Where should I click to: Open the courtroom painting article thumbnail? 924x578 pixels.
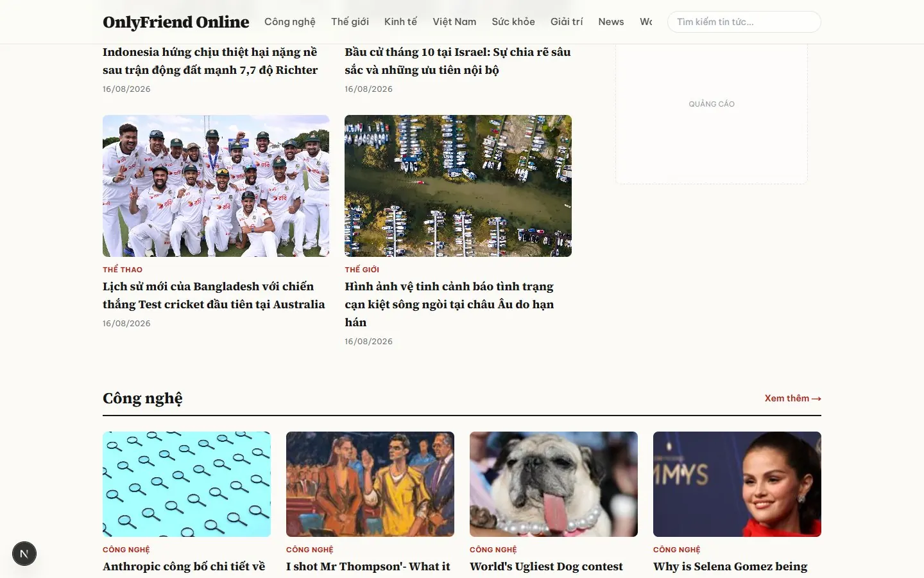370,484
